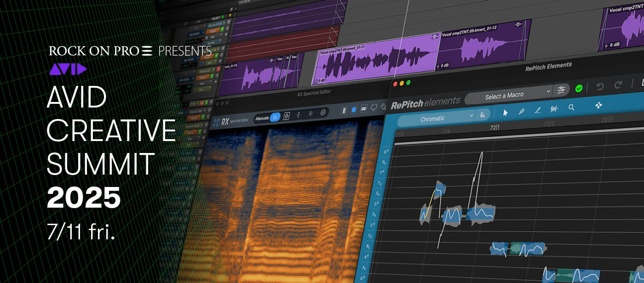Click the crossed scale icon beside Chromatic
644x283 pixels.
pyautogui.click(x=483, y=115)
